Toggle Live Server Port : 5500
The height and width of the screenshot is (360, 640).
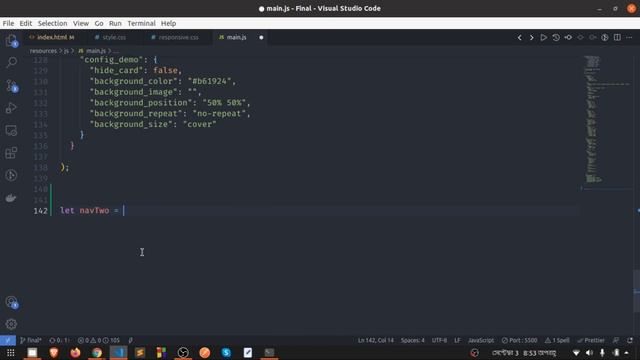[x=520, y=340]
